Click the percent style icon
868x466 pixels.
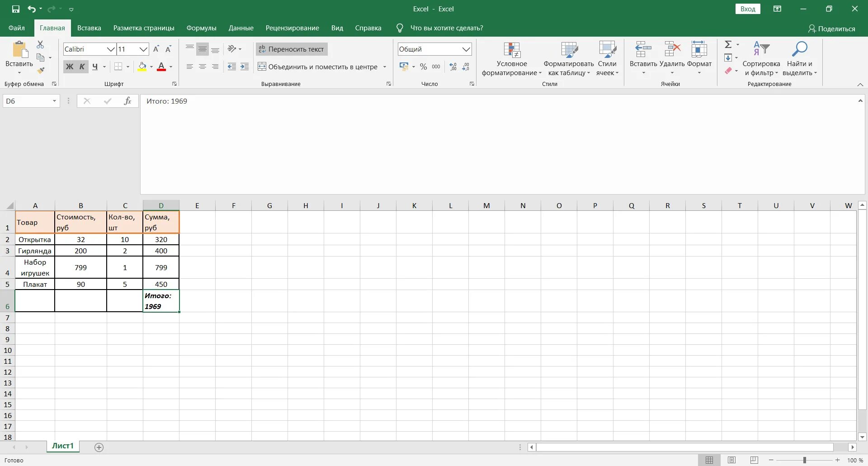pos(423,67)
